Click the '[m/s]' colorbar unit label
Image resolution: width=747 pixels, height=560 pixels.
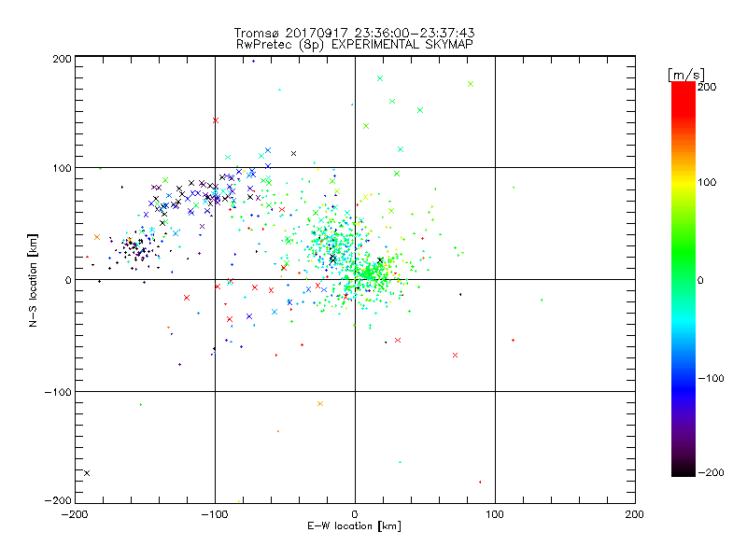686,75
